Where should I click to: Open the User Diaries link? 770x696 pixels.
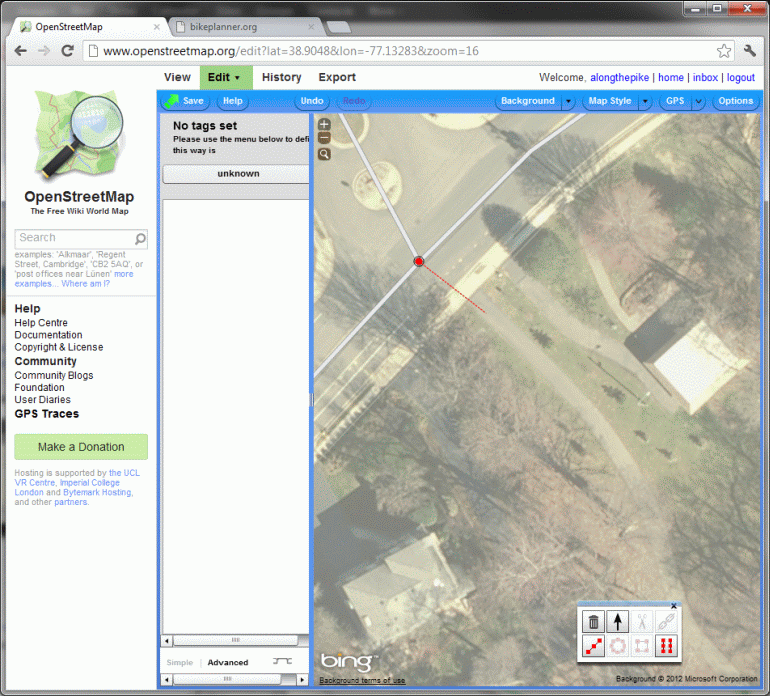tap(42, 400)
